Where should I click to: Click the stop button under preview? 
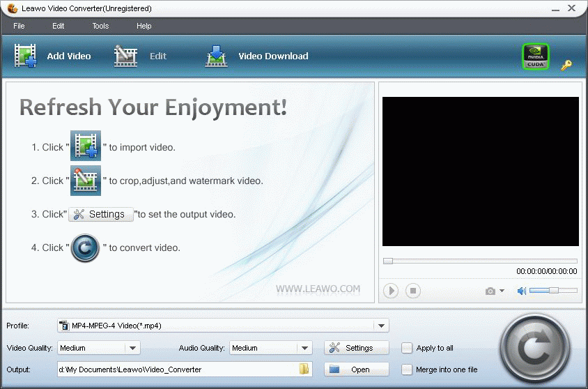[x=413, y=291]
